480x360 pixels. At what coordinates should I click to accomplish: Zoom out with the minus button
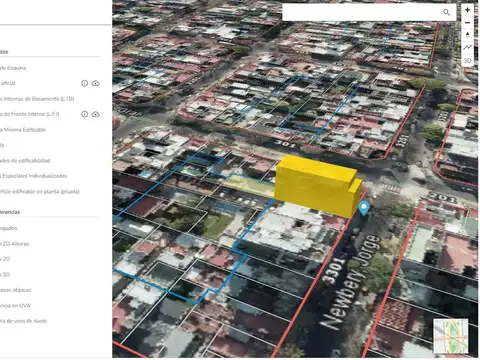pos(467,23)
